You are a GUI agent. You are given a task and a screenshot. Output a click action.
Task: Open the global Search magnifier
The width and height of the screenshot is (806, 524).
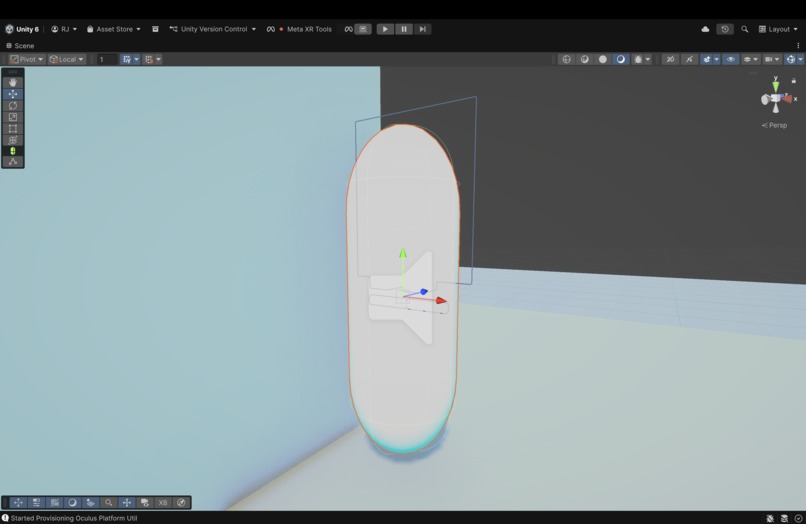[744, 29]
